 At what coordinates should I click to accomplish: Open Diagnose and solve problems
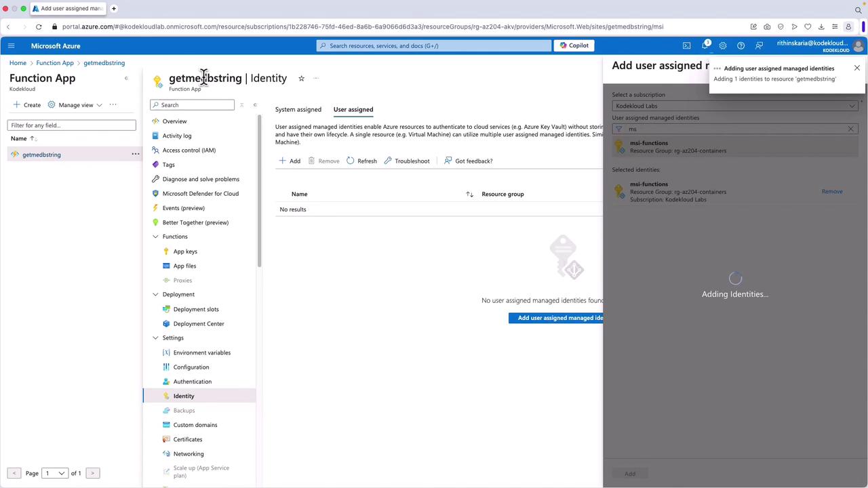click(x=201, y=179)
